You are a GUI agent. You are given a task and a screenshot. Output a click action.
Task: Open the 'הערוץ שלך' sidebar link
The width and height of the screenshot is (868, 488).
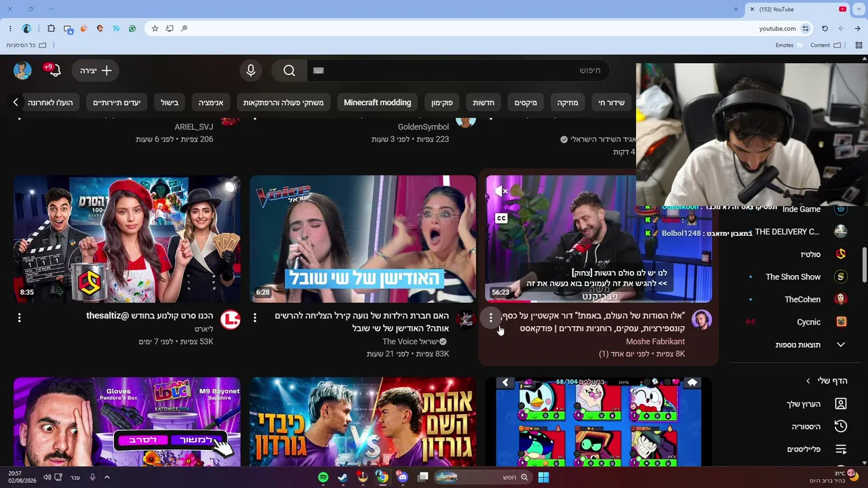816,404
